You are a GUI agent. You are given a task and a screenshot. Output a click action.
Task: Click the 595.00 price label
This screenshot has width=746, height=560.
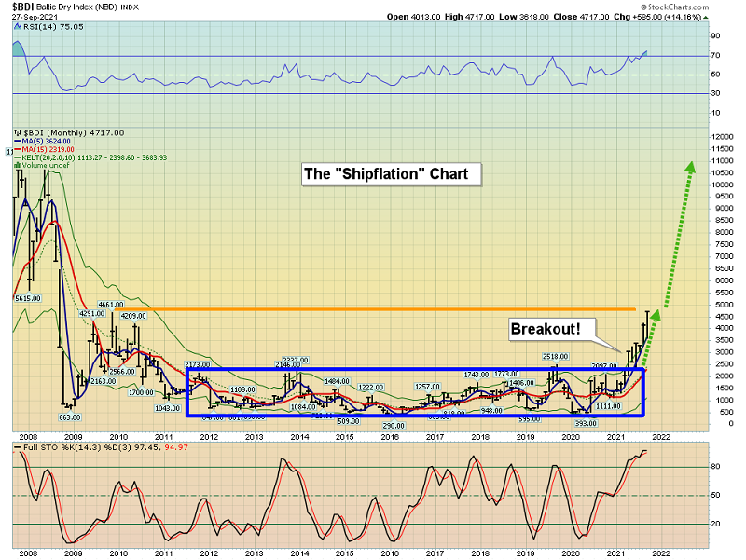pyautogui.click(x=529, y=419)
